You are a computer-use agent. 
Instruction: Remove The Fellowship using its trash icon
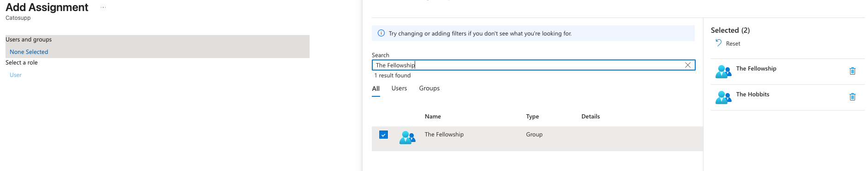852,71
